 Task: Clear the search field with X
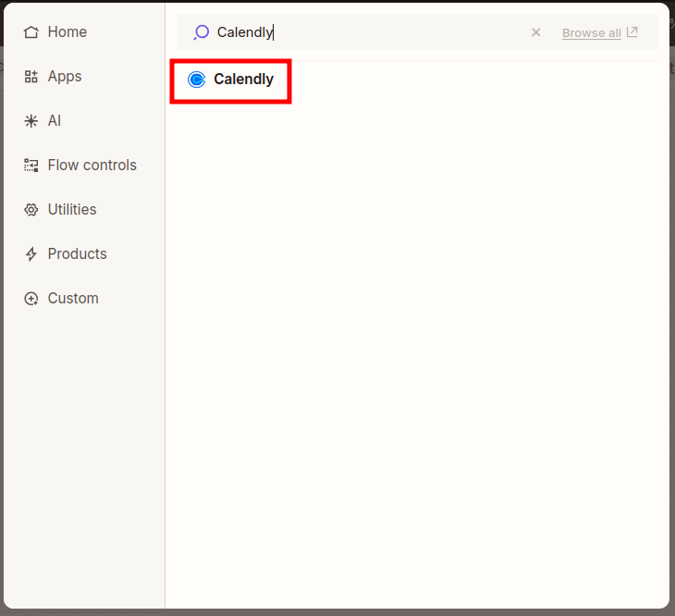click(x=535, y=32)
